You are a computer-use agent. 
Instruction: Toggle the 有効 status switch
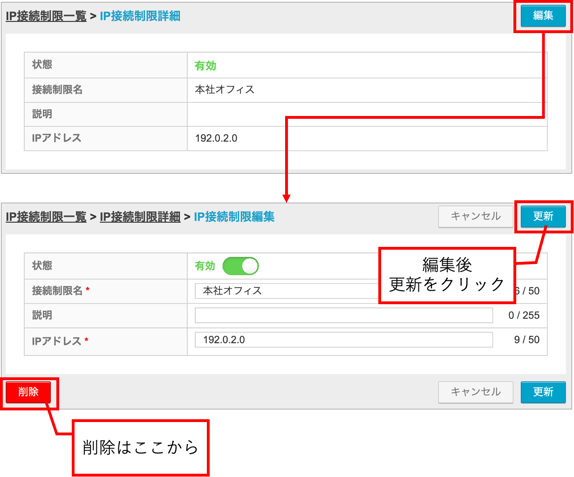coord(241,266)
